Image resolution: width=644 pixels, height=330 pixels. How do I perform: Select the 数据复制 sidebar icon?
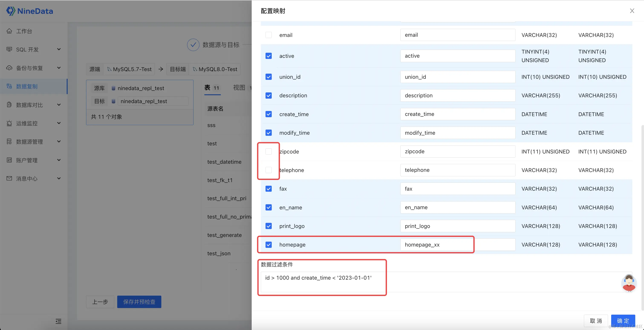[9, 86]
